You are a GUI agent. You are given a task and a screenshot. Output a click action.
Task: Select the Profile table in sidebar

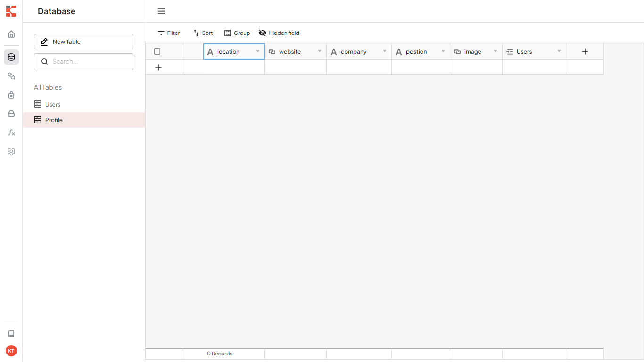point(54,120)
